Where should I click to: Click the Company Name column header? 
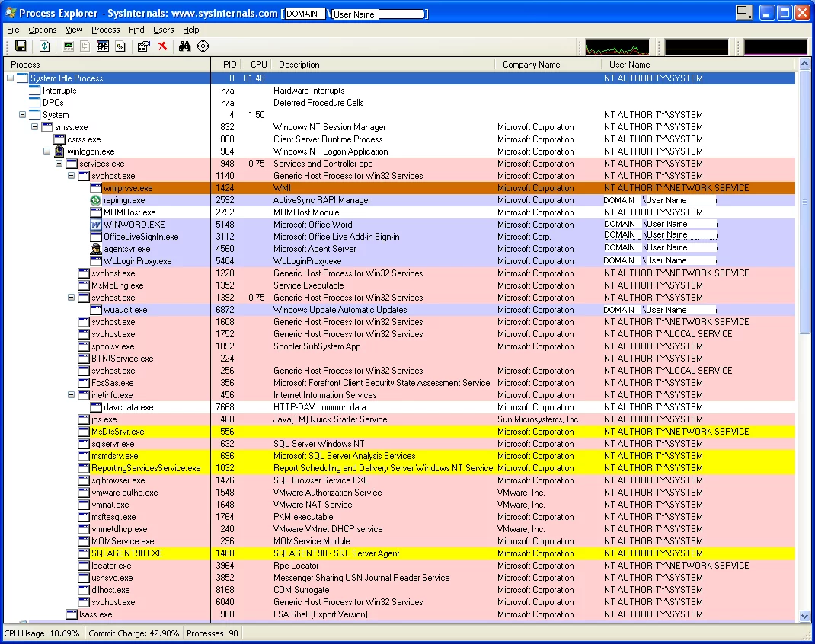pyautogui.click(x=531, y=65)
